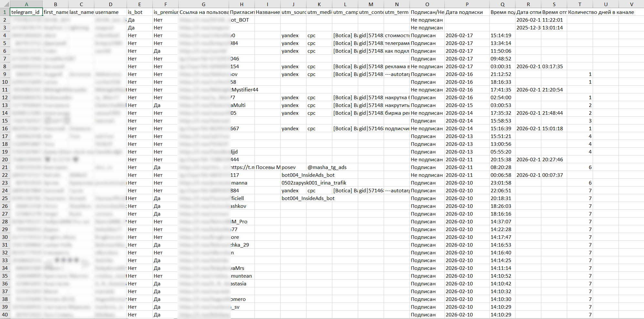The height and width of the screenshot is (319, 644).
Task: Select the subscription time cell 15:14:19
Action: coord(502,35)
